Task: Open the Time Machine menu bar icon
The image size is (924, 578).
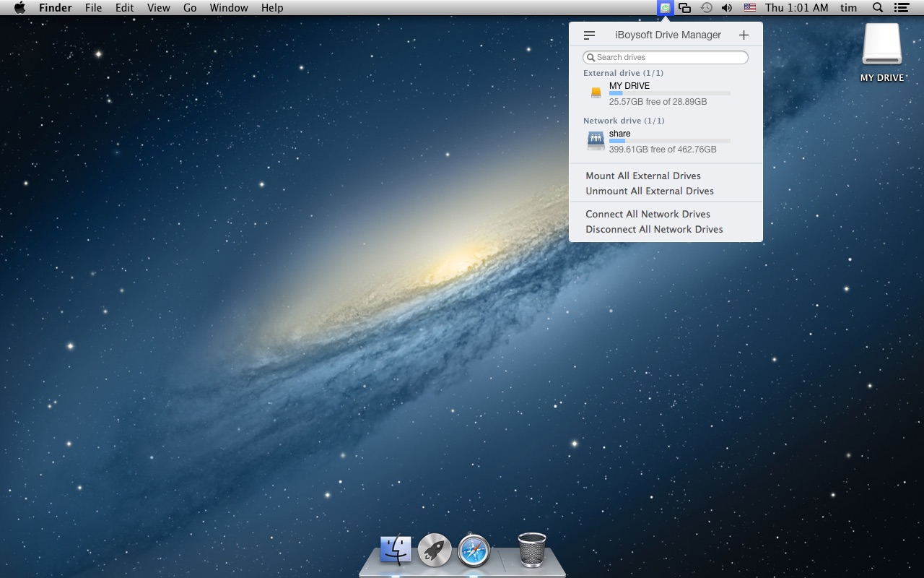Action: 706,8
